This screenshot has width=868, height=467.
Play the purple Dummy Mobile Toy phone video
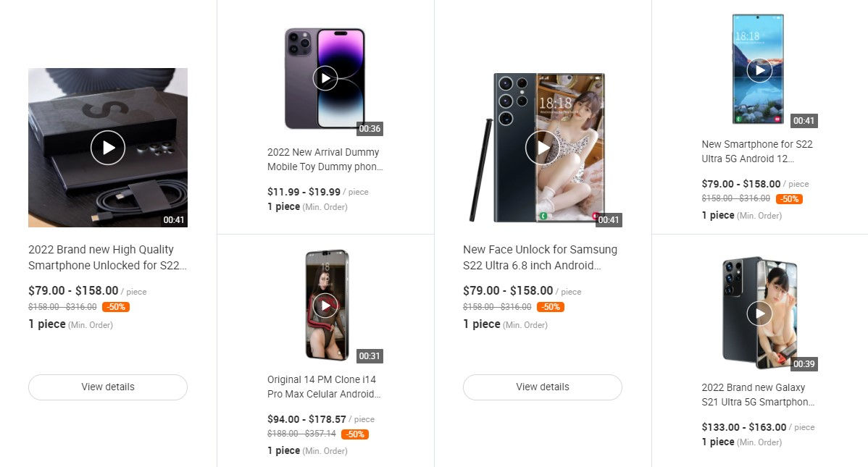coord(325,77)
